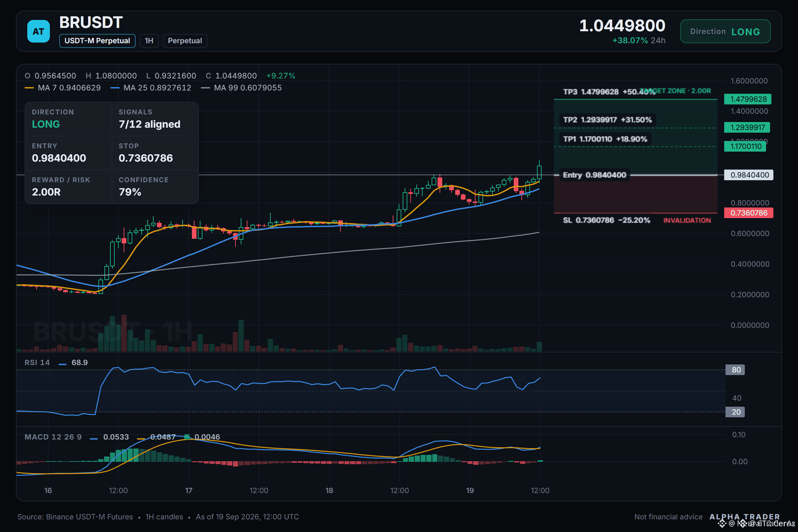
Task: Click the RSI 20 level marker
Action: 735,412
